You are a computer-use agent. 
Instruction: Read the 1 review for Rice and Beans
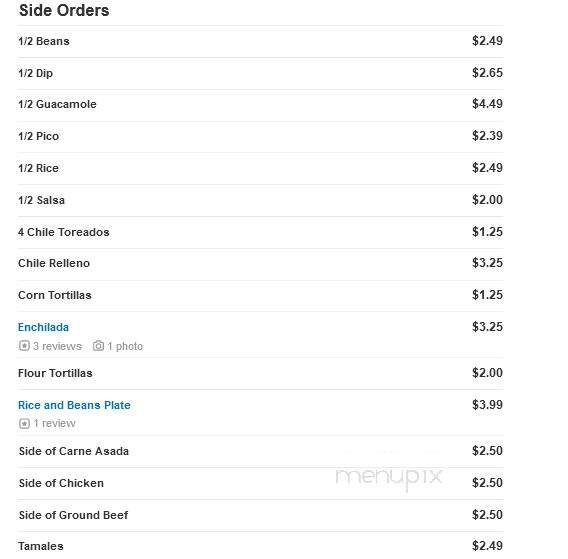pos(54,423)
